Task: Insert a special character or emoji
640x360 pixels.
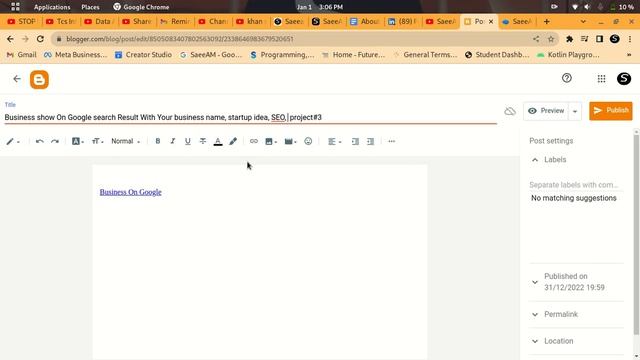Action: tap(308, 141)
